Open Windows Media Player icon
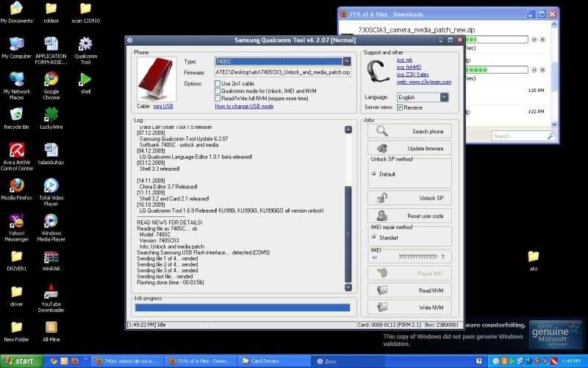This screenshot has width=588, height=368. tap(51, 227)
